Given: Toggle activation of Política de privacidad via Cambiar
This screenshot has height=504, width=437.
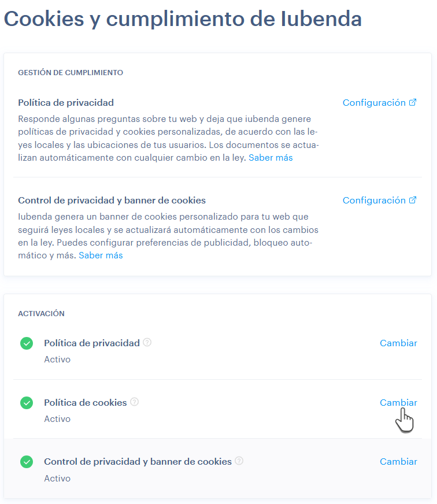Looking at the screenshot, I should pyautogui.click(x=398, y=343).
